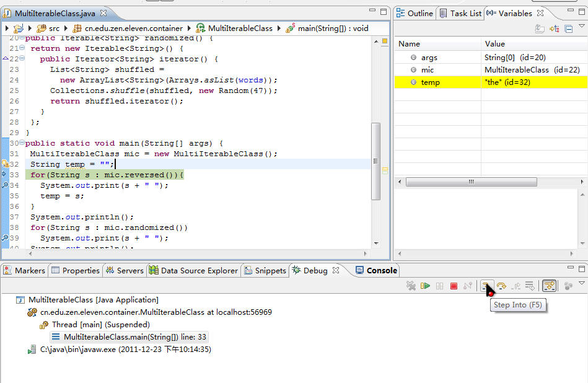The height and width of the screenshot is (383, 588).
Task: Click Show Logical Structure icon in Variables
Action: coord(555,29)
